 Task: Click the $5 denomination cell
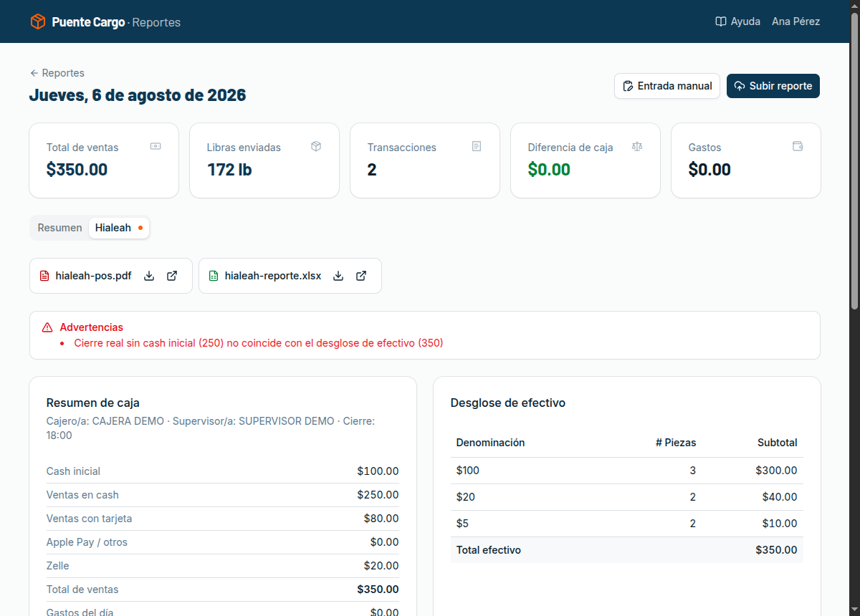click(x=462, y=524)
